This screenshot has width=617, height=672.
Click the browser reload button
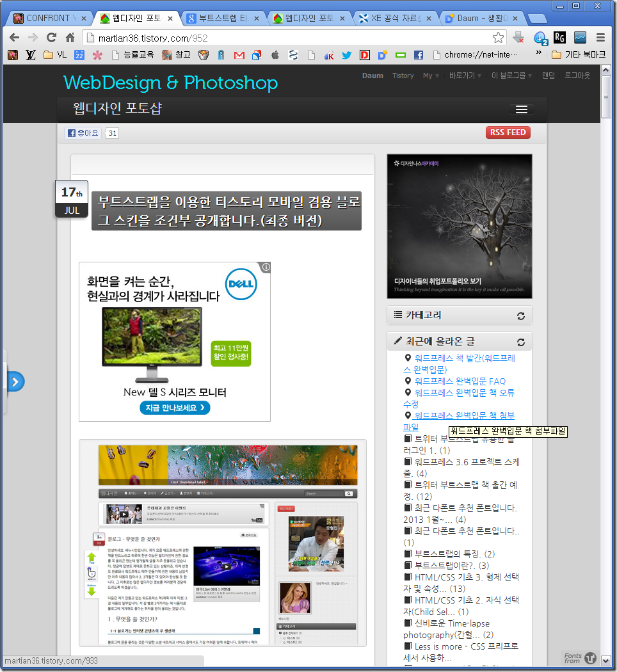pyautogui.click(x=51, y=38)
